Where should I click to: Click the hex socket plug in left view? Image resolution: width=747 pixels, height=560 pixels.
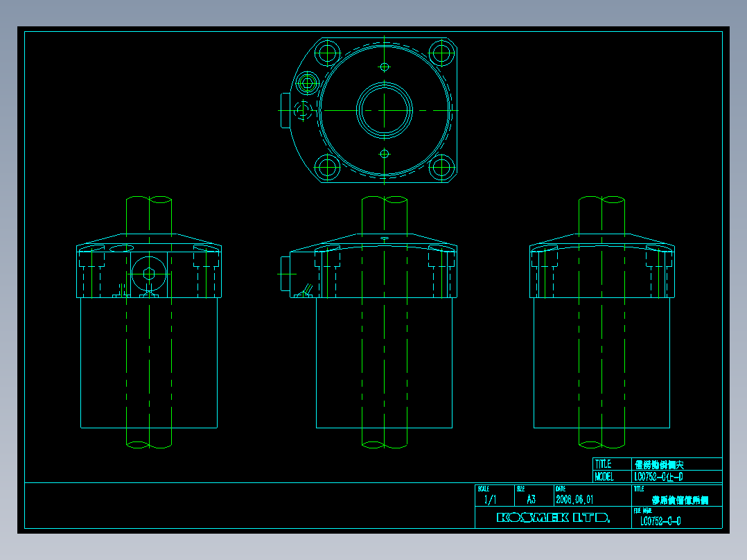click(149, 274)
